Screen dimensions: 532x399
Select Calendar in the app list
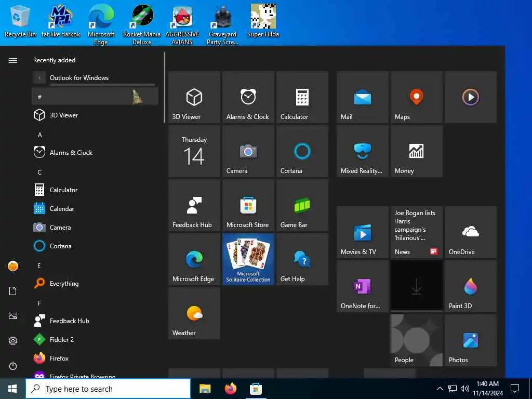pos(95,208)
